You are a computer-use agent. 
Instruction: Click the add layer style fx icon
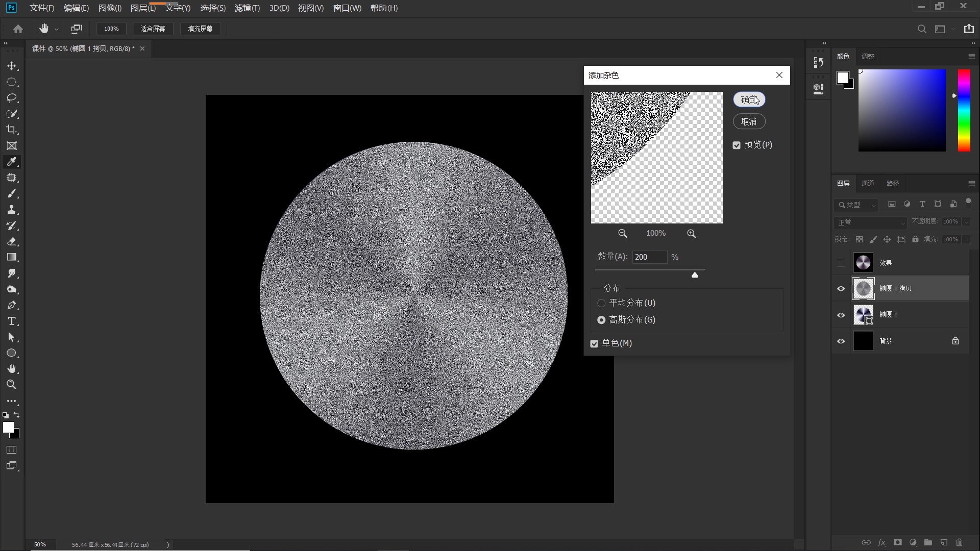[x=881, y=542]
